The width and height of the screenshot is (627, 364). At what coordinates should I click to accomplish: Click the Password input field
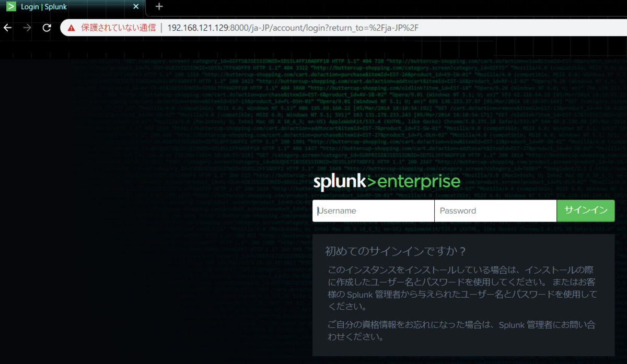coord(495,211)
